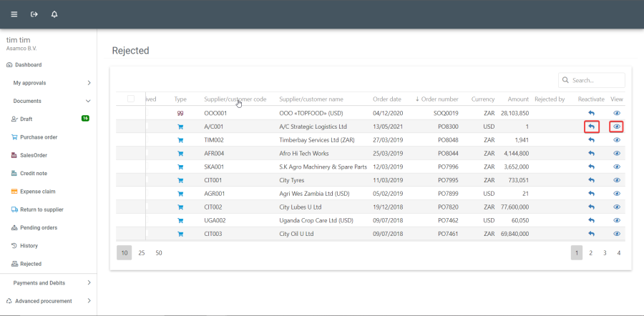Screen dimensions: 644x316
Task: Reactivate order PO7461 for City Oil
Action: click(591, 234)
